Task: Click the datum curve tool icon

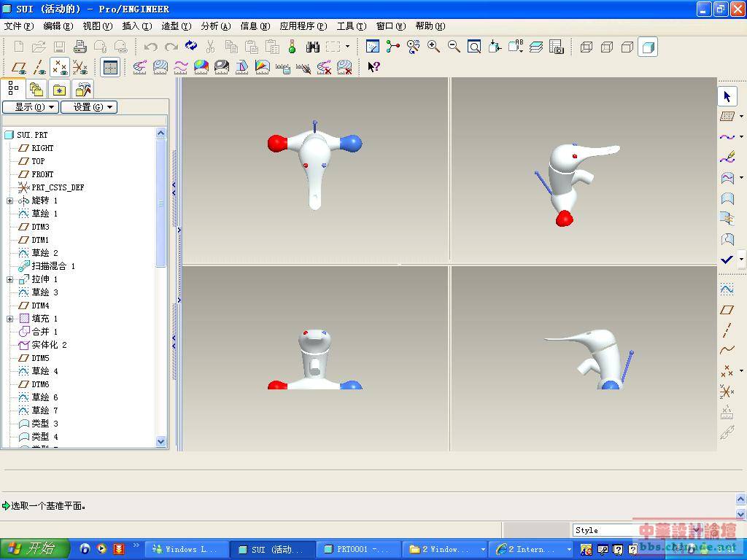Action: click(x=727, y=350)
